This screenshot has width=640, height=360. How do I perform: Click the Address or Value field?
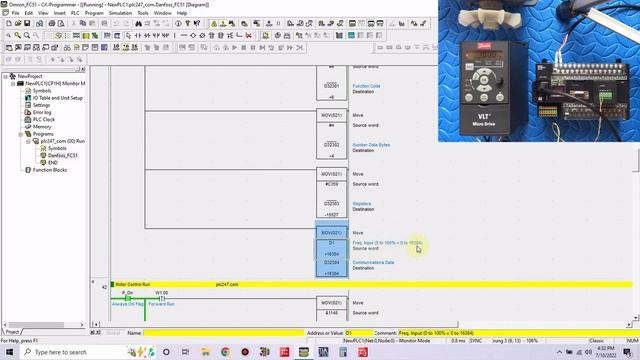[x=359, y=333]
